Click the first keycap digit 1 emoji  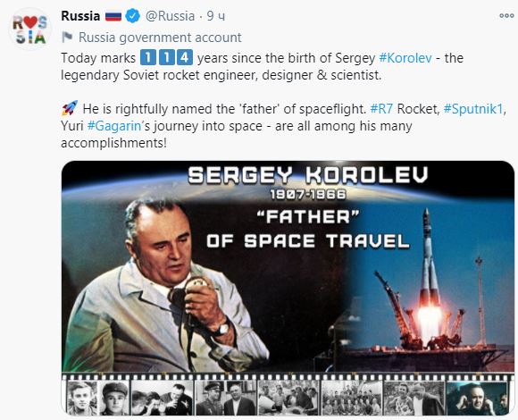(148, 57)
